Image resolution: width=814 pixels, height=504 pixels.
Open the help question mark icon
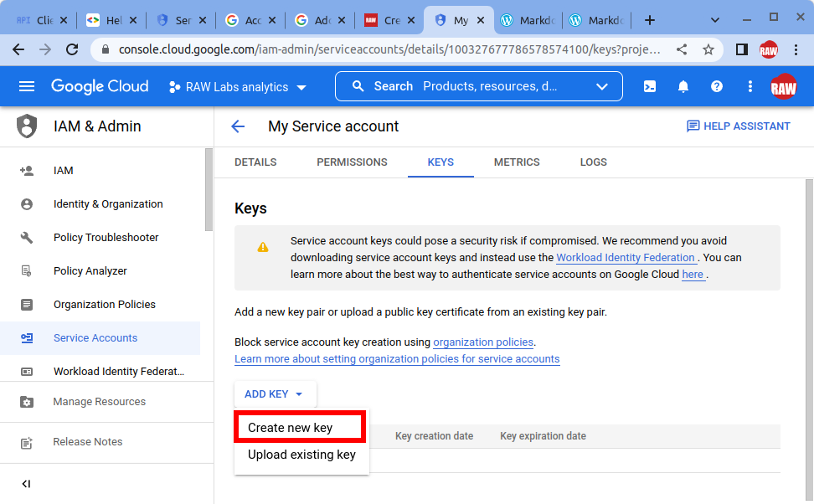pyautogui.click(x=716, y=87)
